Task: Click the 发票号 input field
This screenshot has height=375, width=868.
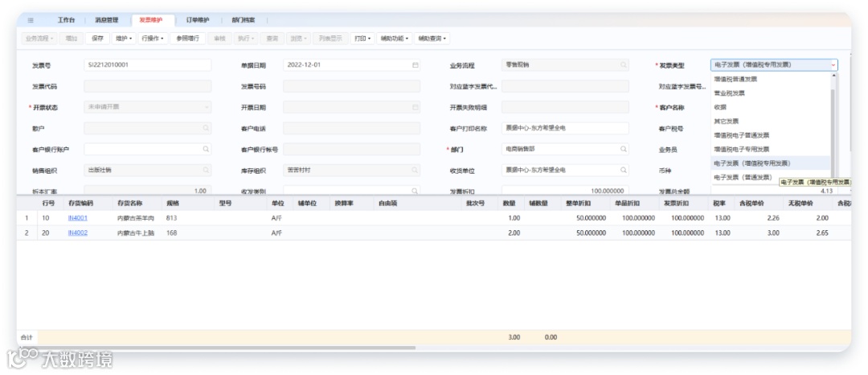Action: pos(147,65)
